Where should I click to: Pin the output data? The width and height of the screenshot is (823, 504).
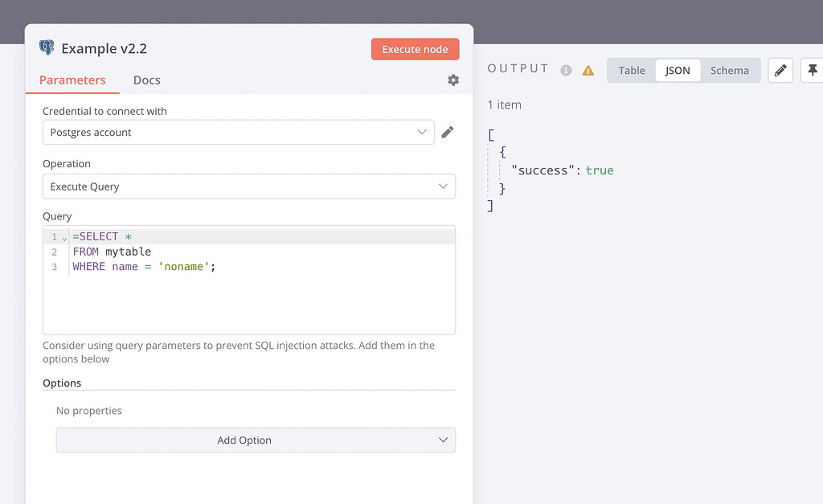pos(812,71)
